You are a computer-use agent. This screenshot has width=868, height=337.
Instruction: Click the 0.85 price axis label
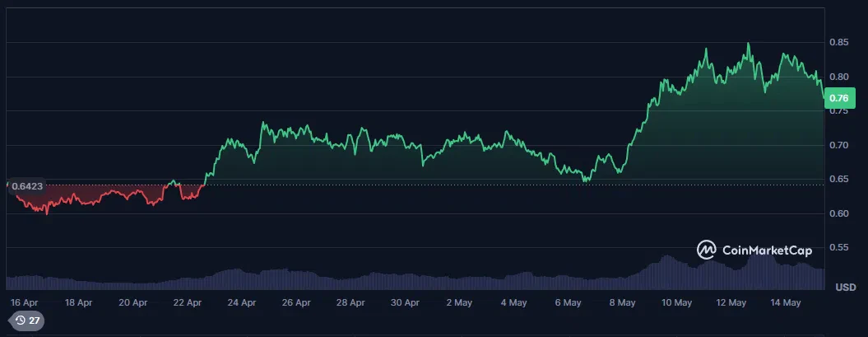click(x=838, y=42)
